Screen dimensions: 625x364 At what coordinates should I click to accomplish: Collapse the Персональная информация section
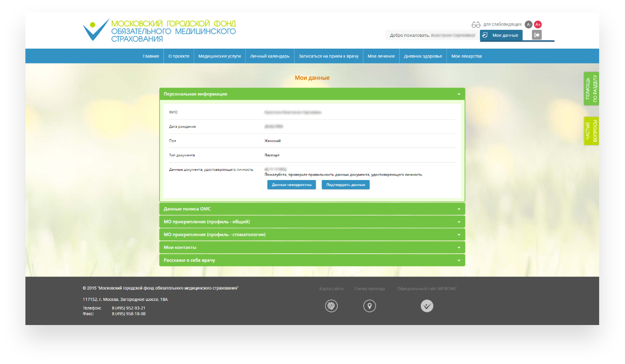312,94
